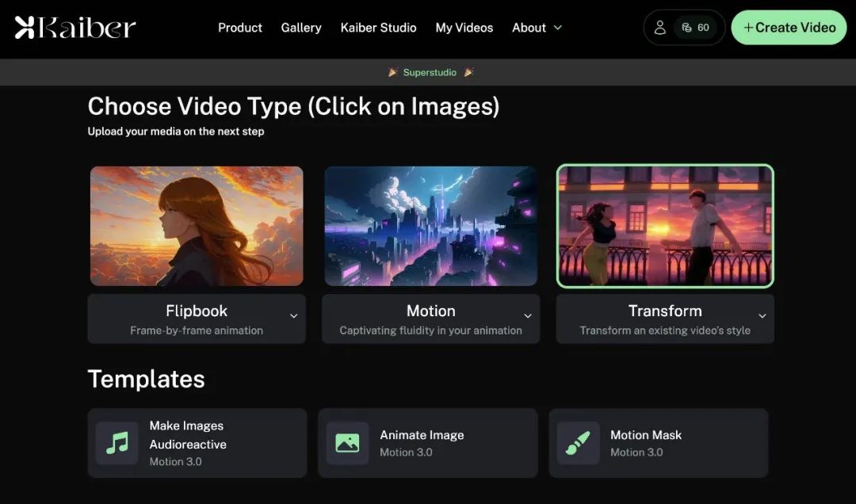Click the left party popper icon
The image size is (856, 504).
click(x=392, y=72)
